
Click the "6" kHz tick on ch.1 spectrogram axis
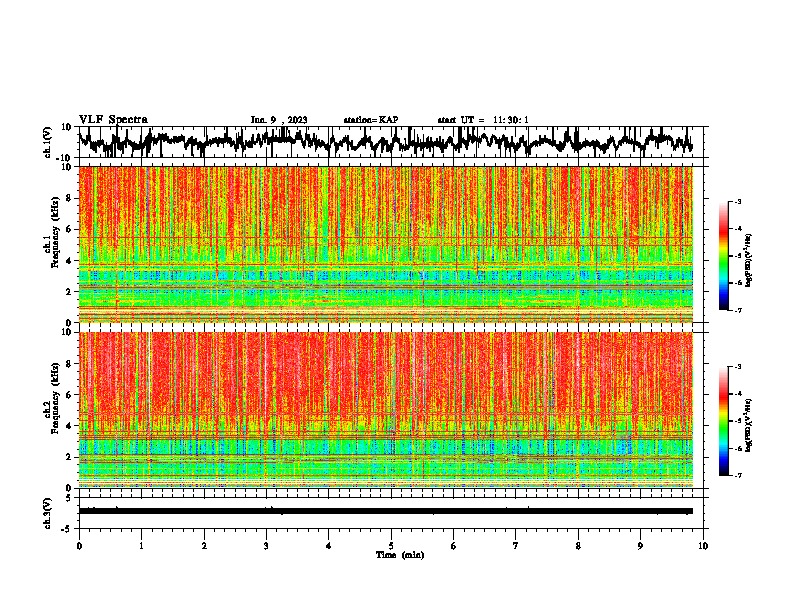point(69,229)
